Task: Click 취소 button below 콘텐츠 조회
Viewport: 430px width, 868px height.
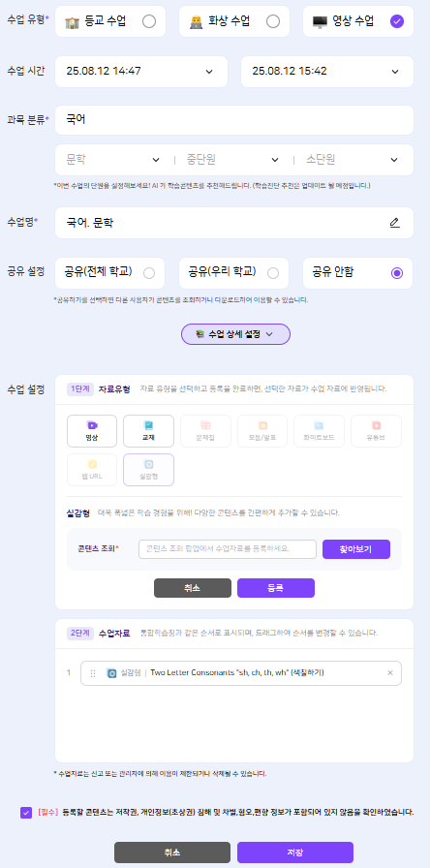Action: pos(193,588)
